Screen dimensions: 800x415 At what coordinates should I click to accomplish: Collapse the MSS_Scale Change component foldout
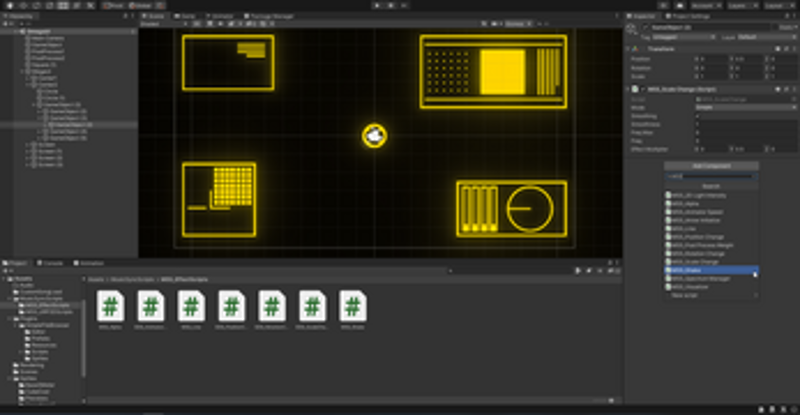tap(628, 89)
